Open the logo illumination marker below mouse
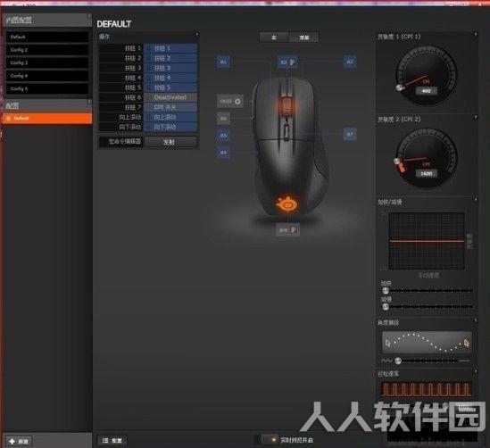This screenshot has width=490, height=448. 287,230
